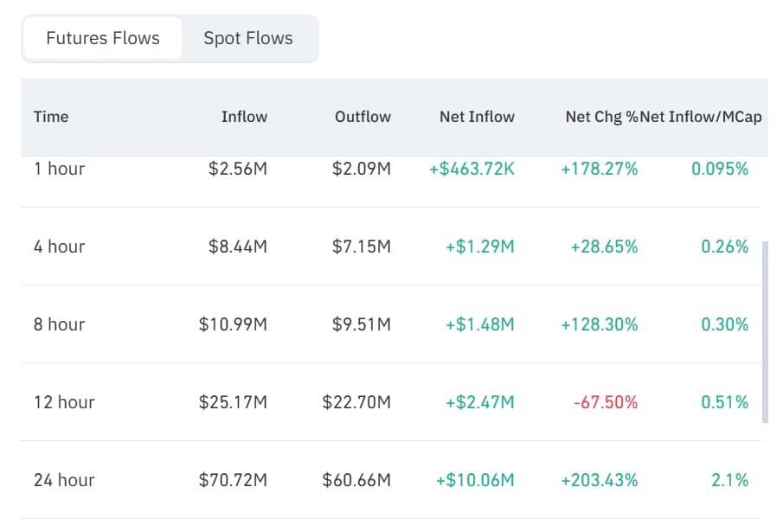Select the 1 hour row label

click(x=59, y=169)
